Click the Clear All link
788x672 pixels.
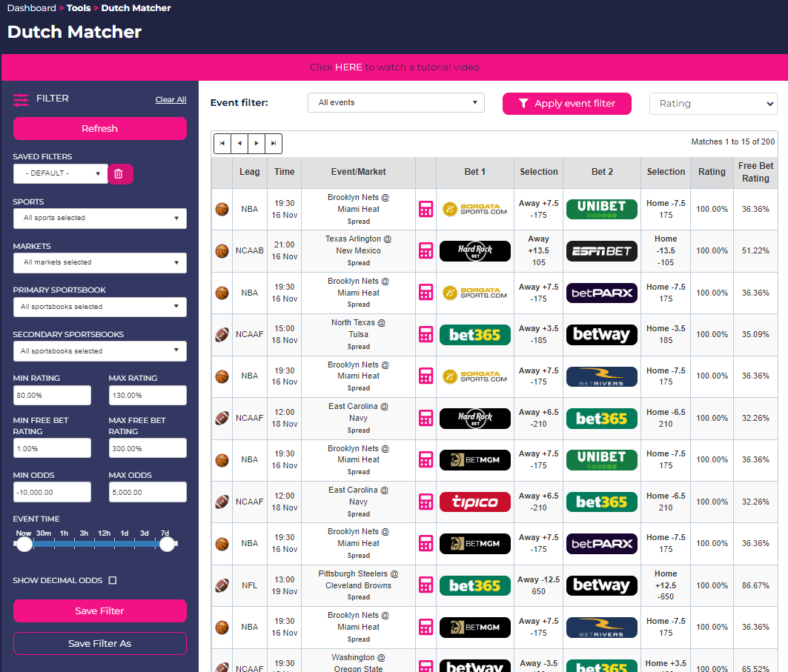170,99
